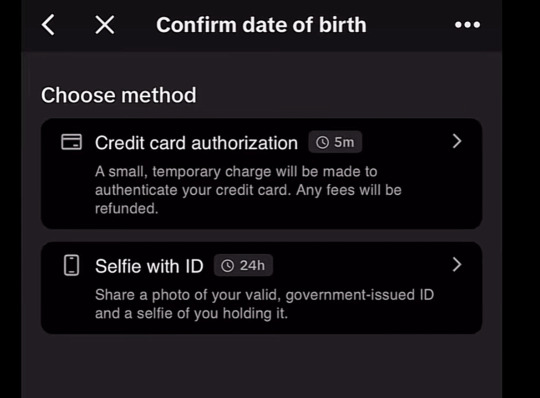Expand Credit card authorization via its chevron
540x398 pixels.
pos(457,141)
